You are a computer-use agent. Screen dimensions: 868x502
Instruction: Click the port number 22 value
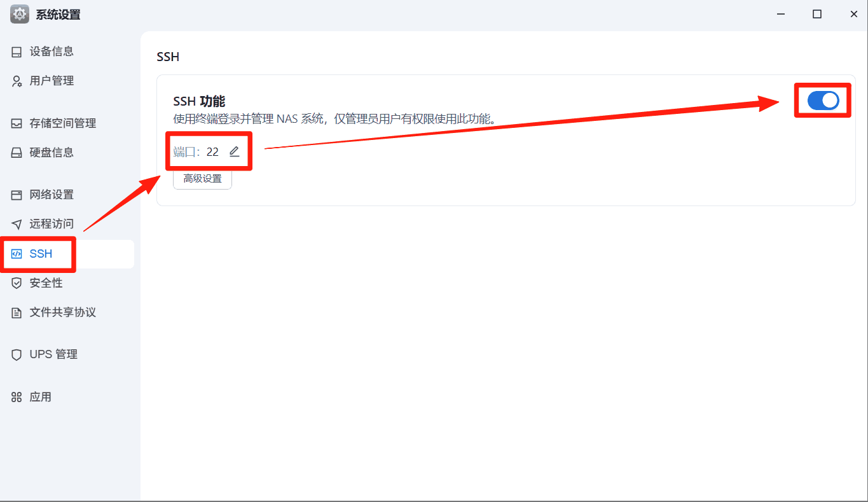click(212, 152)
